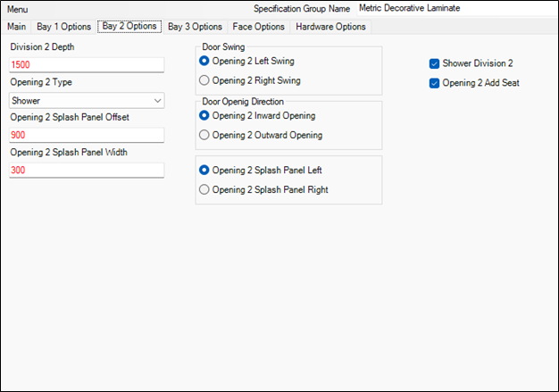The width and height of the screenshot is (559, 392).
Task: Select Opening 2 Splash Panel Left
Action: (x=205, y=170)
